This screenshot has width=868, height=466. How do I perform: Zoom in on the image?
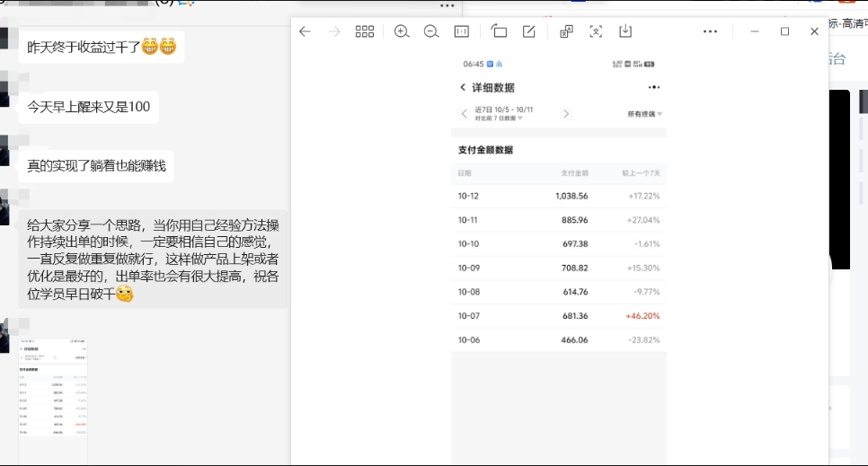tap(402, 31)
